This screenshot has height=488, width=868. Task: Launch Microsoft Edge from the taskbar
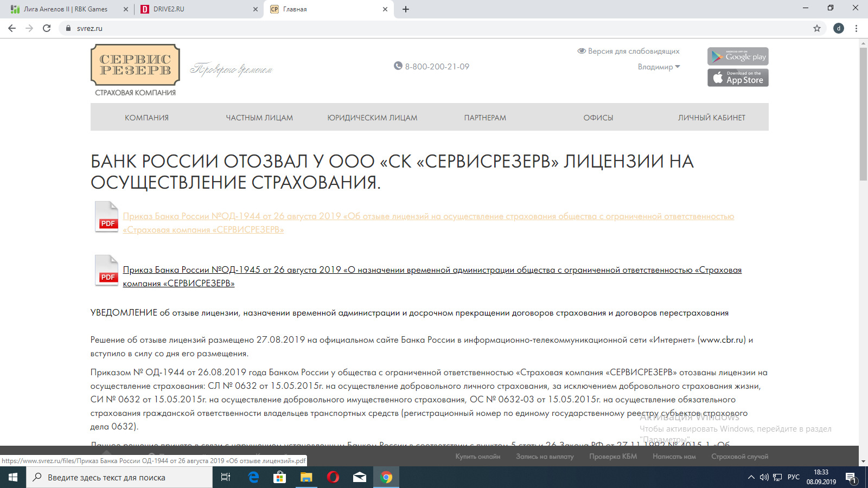253,477
